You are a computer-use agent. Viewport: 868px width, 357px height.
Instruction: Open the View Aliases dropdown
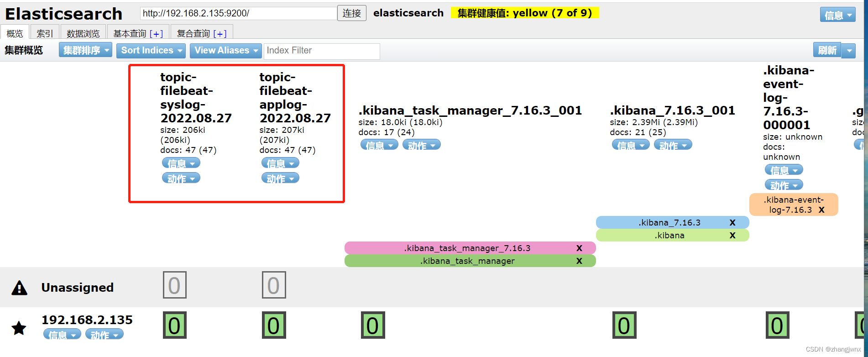point(225,50)
